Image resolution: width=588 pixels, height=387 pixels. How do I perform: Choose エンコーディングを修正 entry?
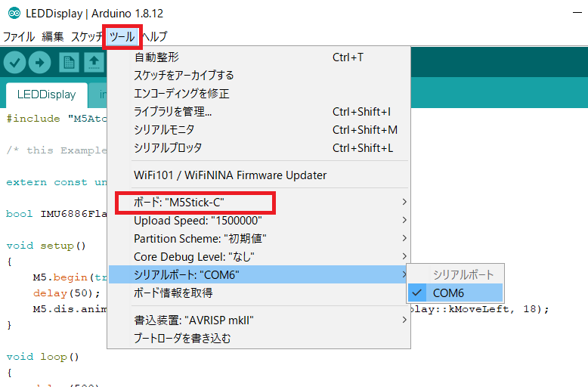pos(258,94)
